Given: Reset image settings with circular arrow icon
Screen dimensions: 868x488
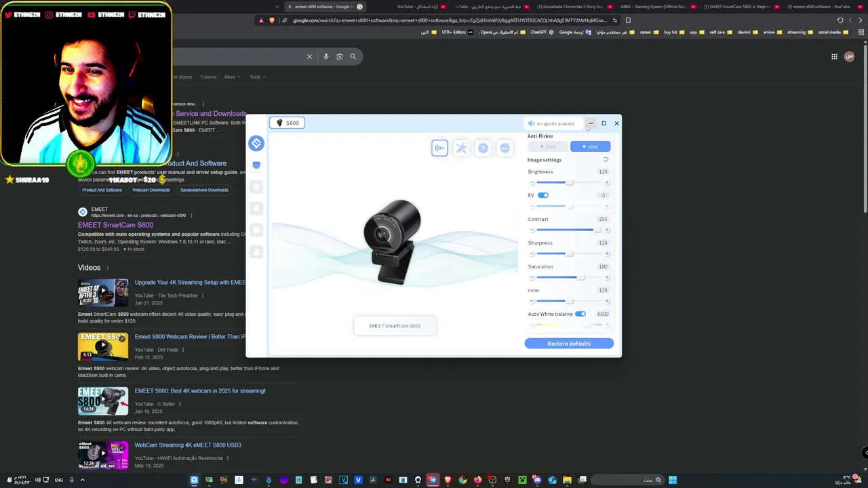Looking at the screenshot, I should 606,160.
